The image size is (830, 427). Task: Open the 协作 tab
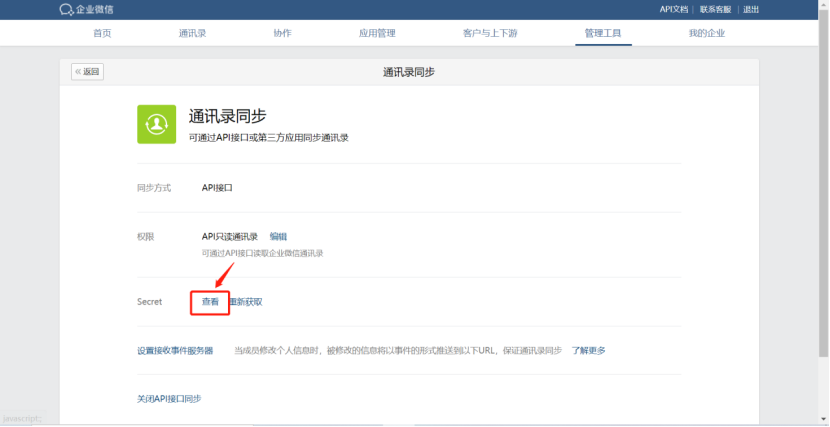coord(282,33)
